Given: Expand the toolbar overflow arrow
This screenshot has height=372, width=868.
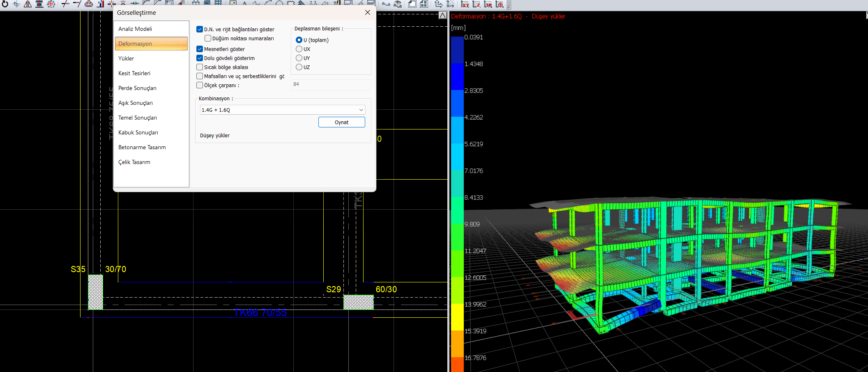Looking at the screenshot, I should 509,6.
